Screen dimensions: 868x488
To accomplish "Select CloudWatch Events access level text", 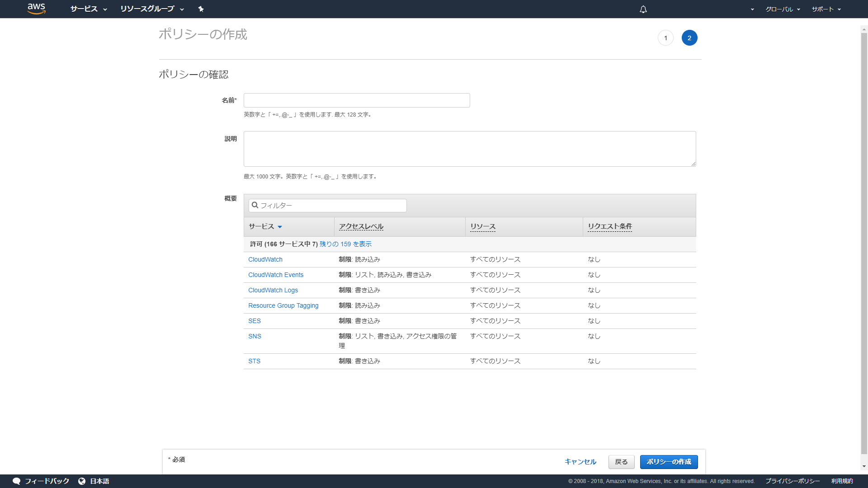I will [x=385, y=275].
